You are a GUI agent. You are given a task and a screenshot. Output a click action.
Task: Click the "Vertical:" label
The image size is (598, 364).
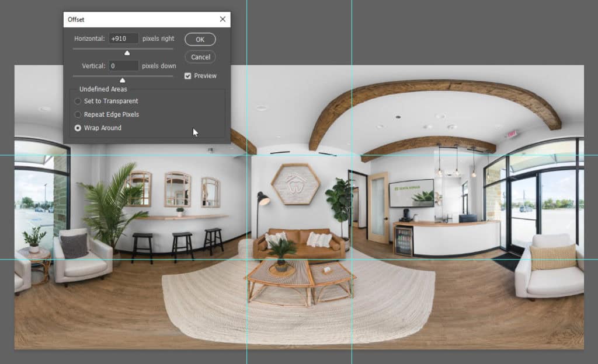93,66
